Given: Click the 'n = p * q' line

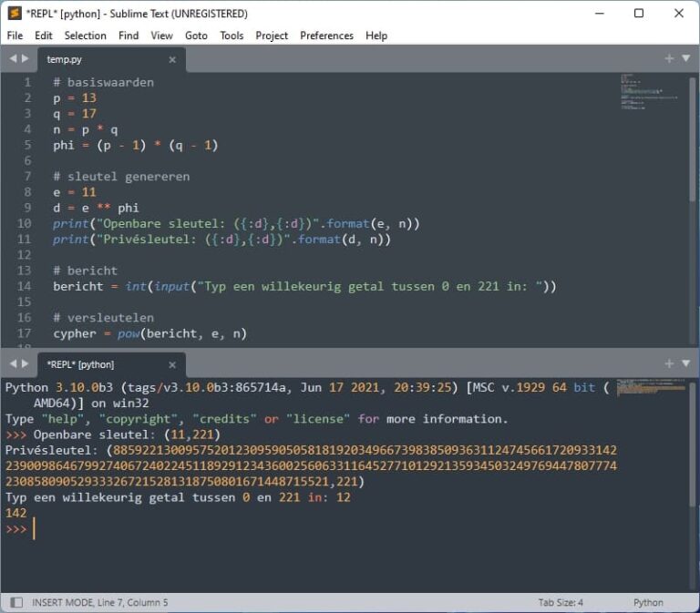Looking at the screenshot, I should tap(86, 129).
